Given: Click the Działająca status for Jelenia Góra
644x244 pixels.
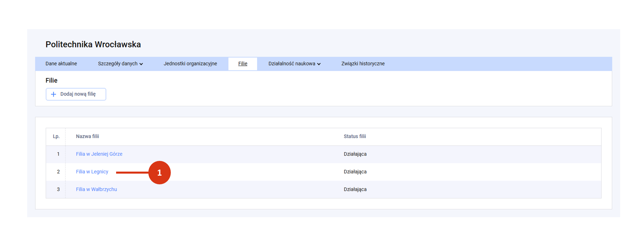Looking at the screenshot, I should (355, 154).
